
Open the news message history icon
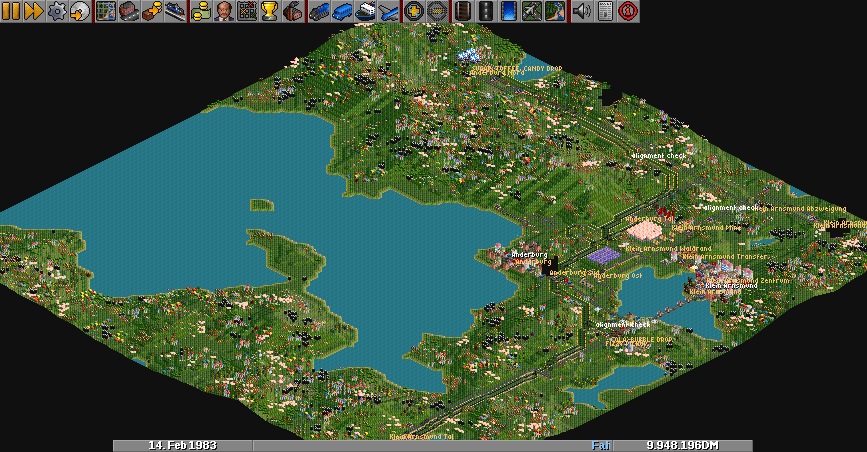pyautogui.click(x=604, y=11)
